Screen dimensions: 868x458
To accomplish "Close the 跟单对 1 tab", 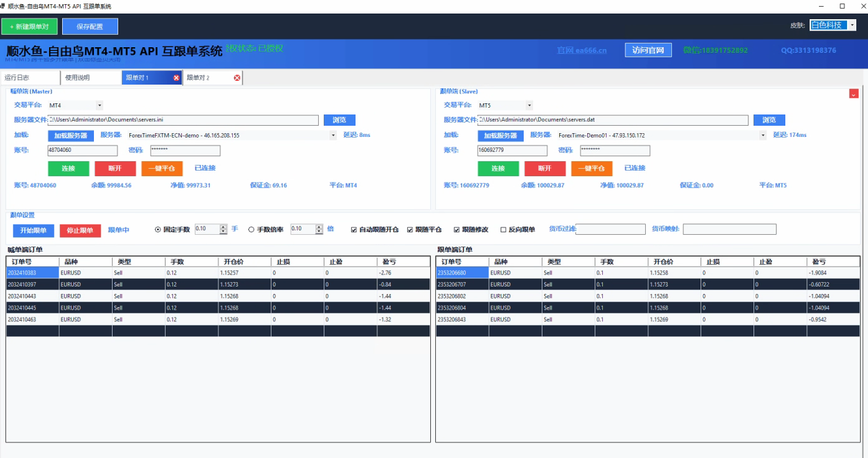I will tap(176, 78).
